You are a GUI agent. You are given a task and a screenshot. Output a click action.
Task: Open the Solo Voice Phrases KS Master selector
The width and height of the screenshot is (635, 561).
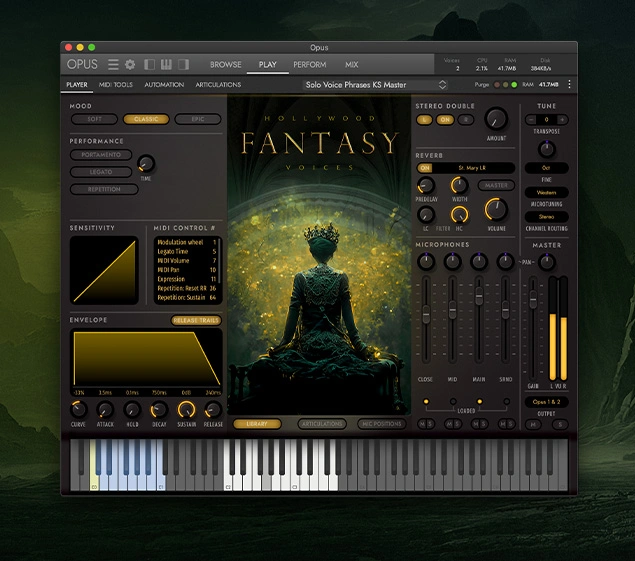[x=375, y=85]
